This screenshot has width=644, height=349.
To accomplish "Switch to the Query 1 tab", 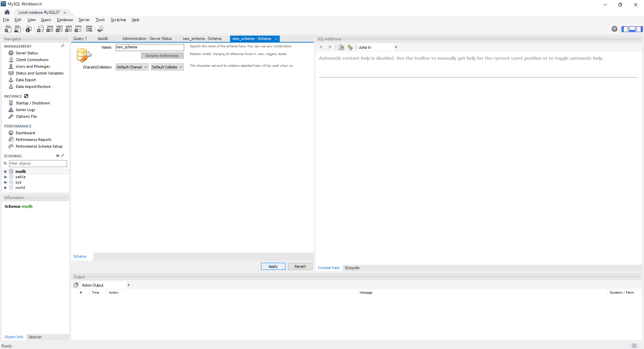I will click(80, 39).
